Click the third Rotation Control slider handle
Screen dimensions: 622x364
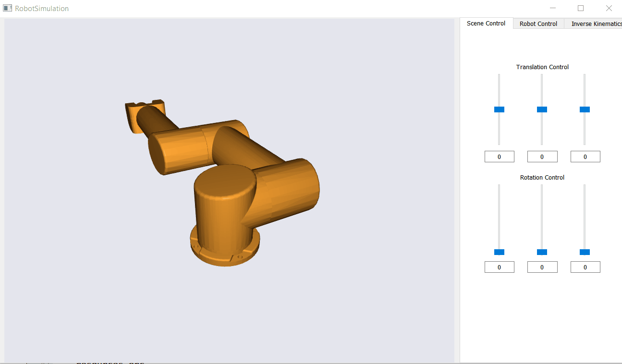585,252
